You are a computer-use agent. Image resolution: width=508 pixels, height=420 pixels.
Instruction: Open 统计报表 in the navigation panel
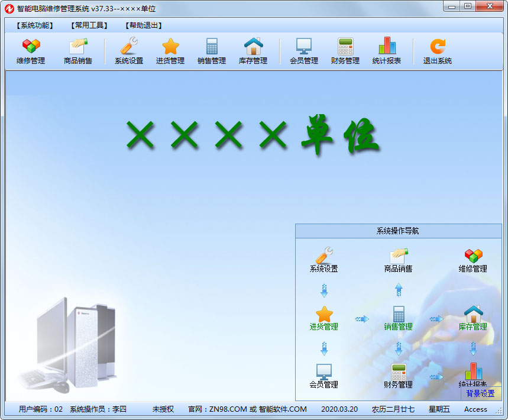tap(473, 375)
